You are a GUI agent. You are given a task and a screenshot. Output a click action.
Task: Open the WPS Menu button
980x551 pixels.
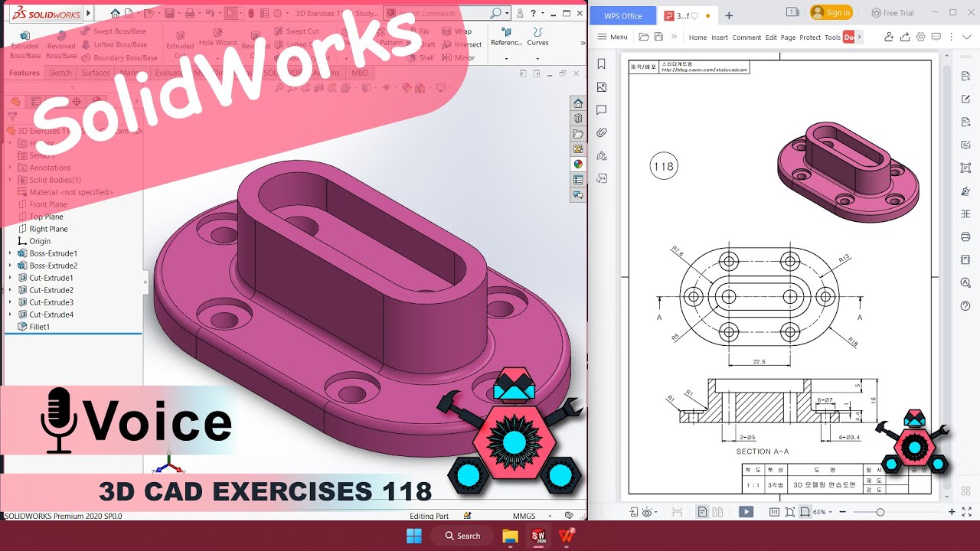pyautogui.click(x=612, y=37)
